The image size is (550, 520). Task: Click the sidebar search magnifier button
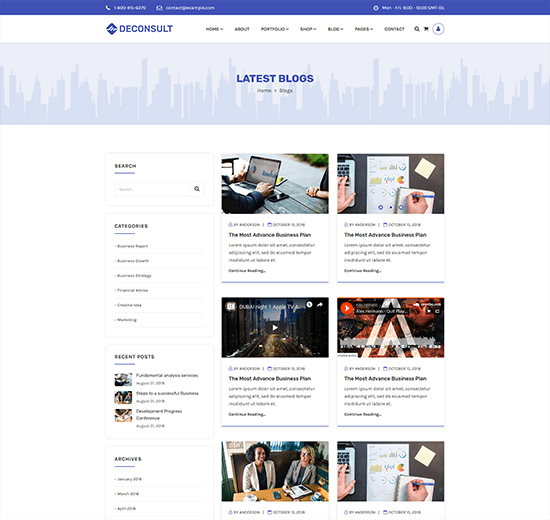[x=197, y=189]
